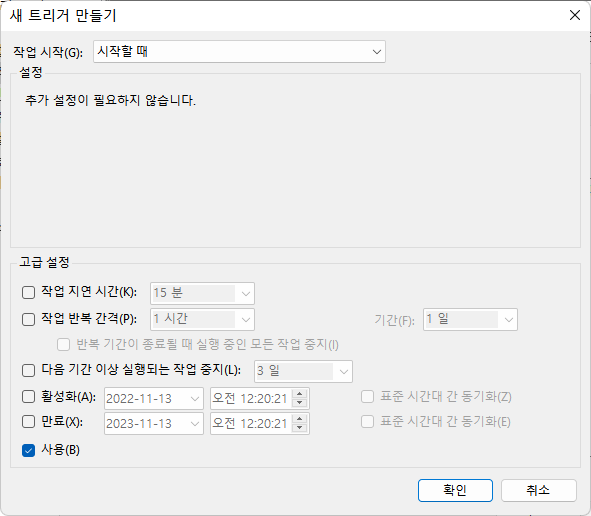This screenshot has height=516, width=591.
Task: Open the 작업 시작 dropdown showing 시작할 때
Action: click(239, 52)
